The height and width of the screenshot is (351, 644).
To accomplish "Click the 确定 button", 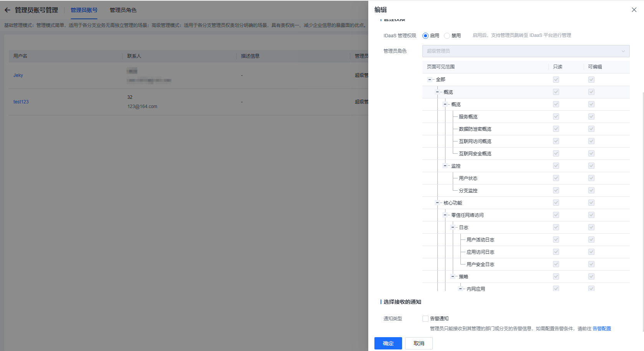I will (x=388, y=343).
